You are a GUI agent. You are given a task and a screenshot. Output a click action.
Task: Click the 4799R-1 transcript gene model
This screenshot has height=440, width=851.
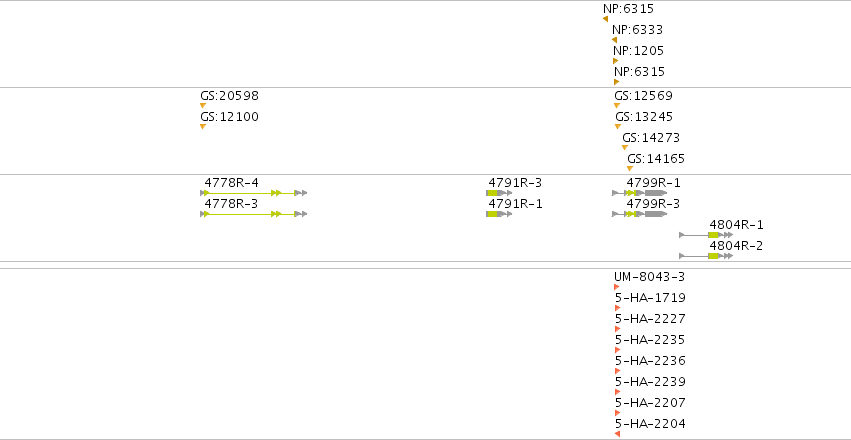coord(640,193)
